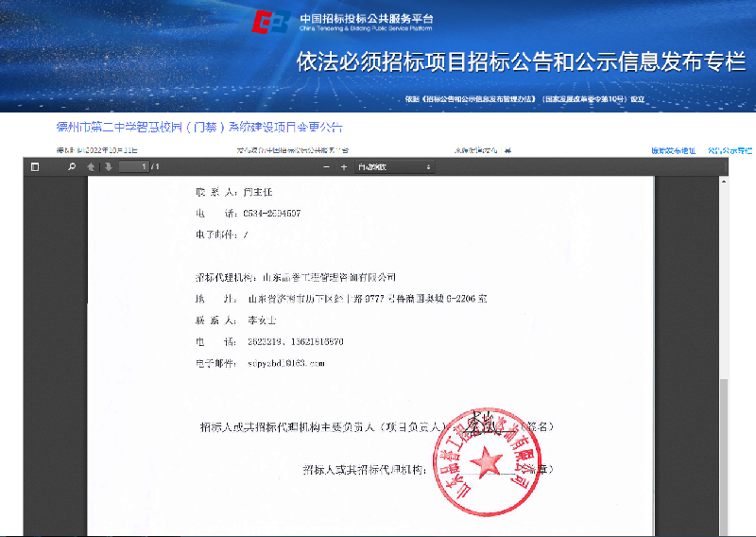Toggle the PDF viewer sidebar icon
This screenshot has height=537, width=756.
35,167
